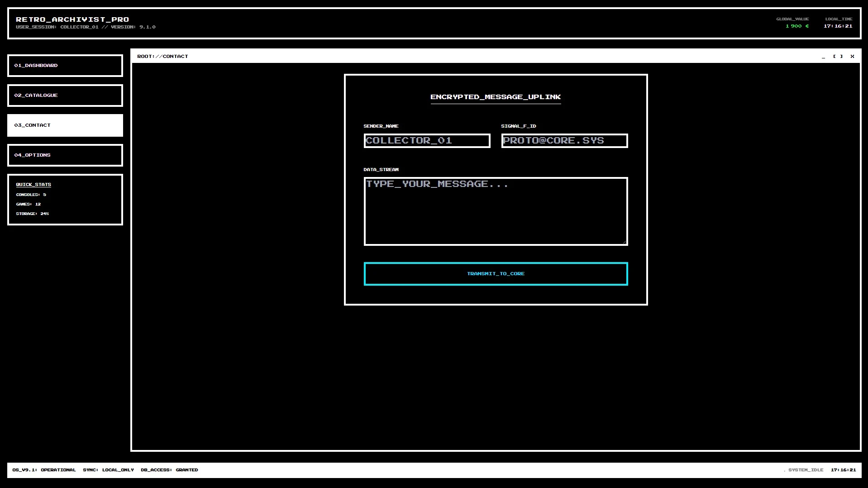
Task: Focus the SIGNAL_F_ID email field
Action: coord(564,141)
